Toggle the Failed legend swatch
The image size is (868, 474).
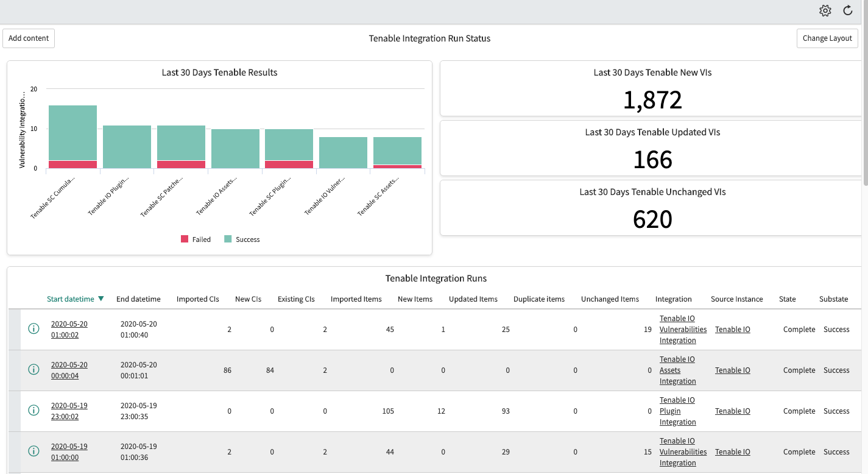[185, 239]
